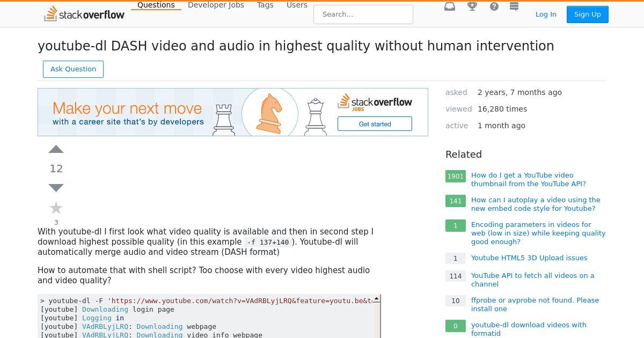The image size is (644, 338).
Task: Click the Log In link
Action: pyautogui.click(x=546, y=14)
